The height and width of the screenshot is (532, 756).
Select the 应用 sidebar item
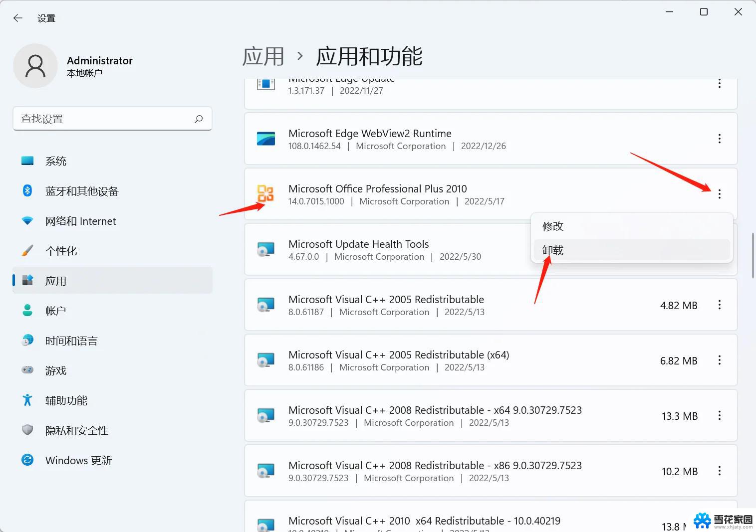[112, 281]
